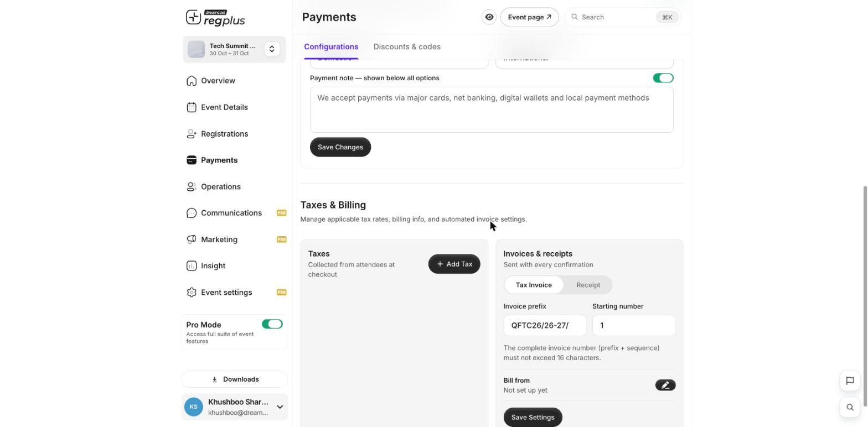Viewport: 868px width, 427px height.
Task: Expand the Khushboo account menu
Action: click(x=280, y=407)
